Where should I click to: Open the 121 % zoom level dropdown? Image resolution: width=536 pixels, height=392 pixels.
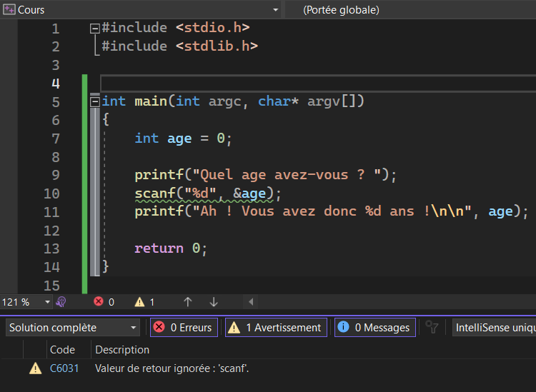tap(48, 302)
